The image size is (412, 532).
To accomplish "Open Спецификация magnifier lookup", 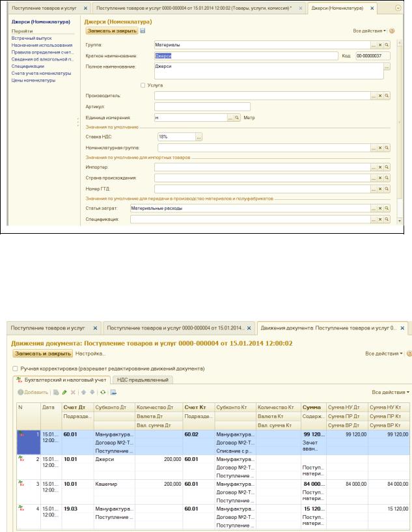I will coord(387,219).
